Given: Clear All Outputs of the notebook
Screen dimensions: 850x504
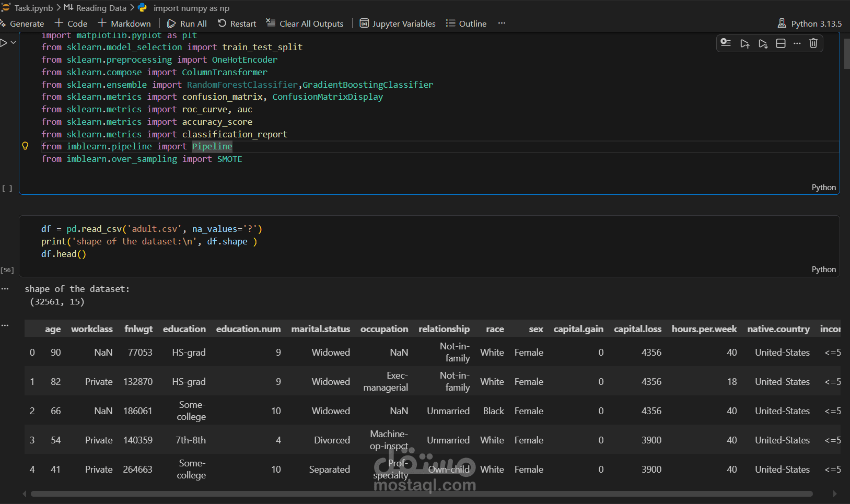Looking at the screenshot, I should click(305, 24).
